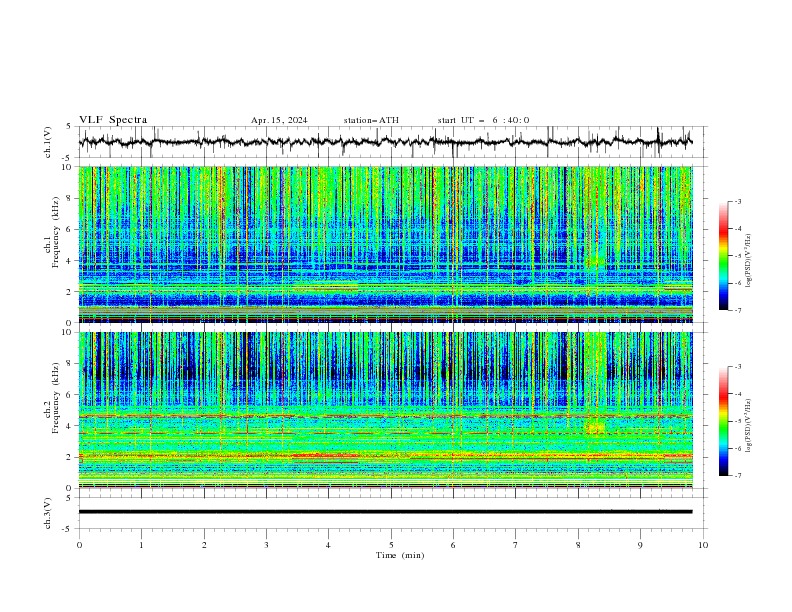792x612 pixels.
Task: Click the ch.2 spectrogram plot
Action: click(385, 410)
